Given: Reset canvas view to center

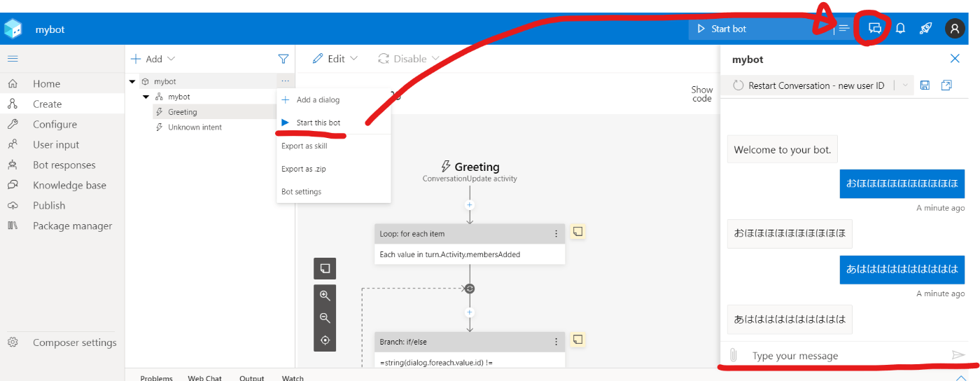Looking at the screenshot, I should point(325,340).
